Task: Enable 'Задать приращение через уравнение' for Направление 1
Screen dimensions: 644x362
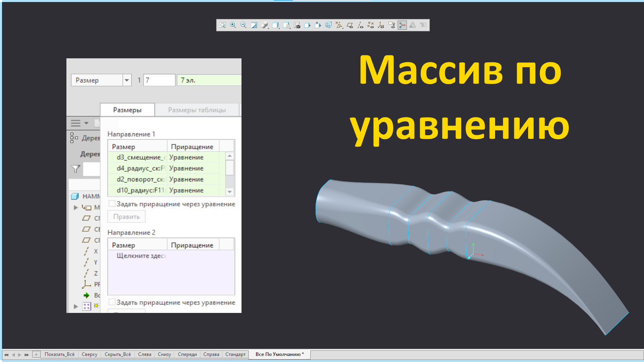Action: 112,204
